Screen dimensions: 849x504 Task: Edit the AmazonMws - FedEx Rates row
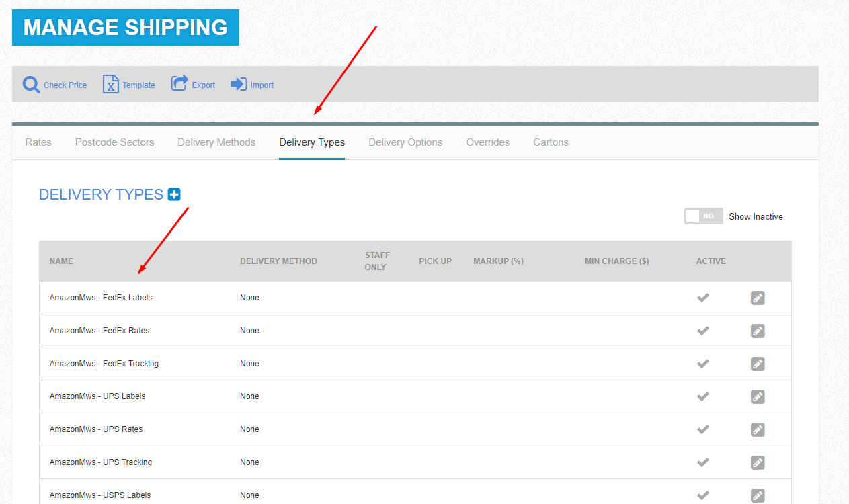pyautogui.click(x=758, y=331)
